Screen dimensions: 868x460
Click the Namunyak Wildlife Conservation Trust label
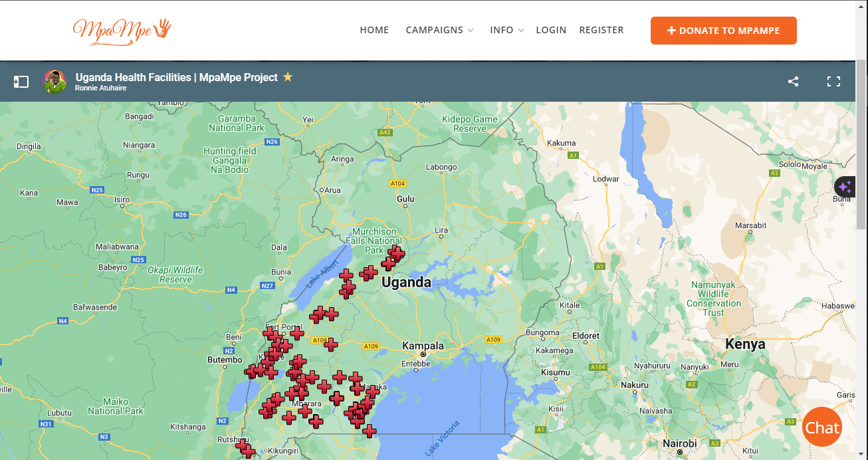(714, 298)
